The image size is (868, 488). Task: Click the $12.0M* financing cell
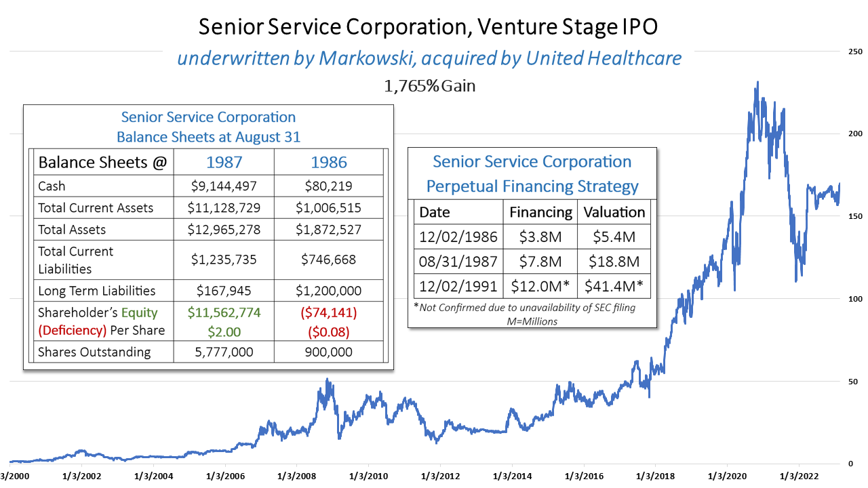coord(540,285)
